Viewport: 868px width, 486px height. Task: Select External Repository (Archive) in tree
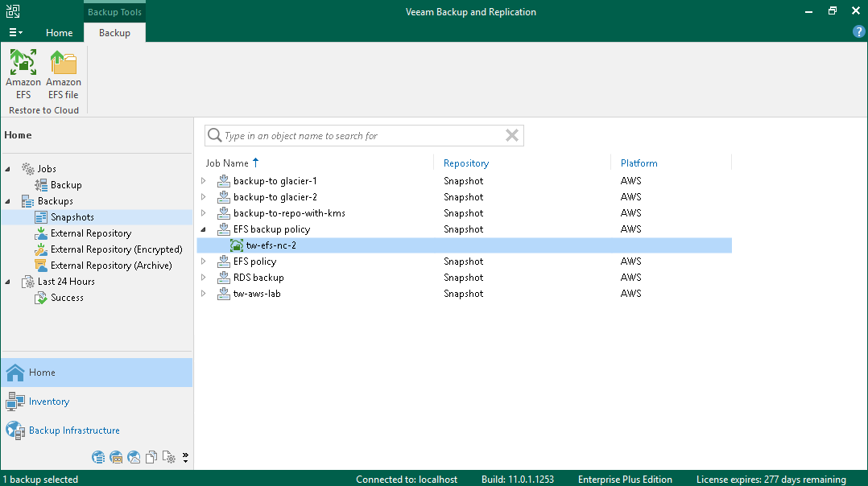[x=110, y=266]
